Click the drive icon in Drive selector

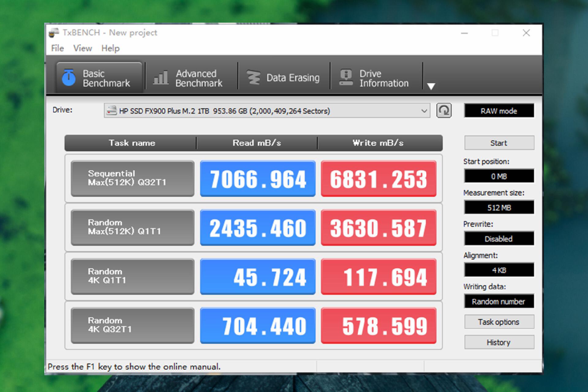[x=111, y=111]
